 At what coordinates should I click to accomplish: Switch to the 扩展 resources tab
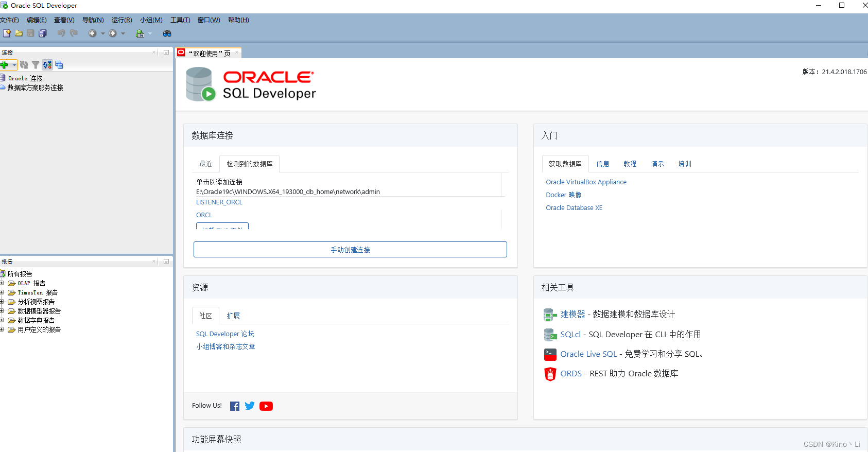pyautogui.click(x=233, y=316)
